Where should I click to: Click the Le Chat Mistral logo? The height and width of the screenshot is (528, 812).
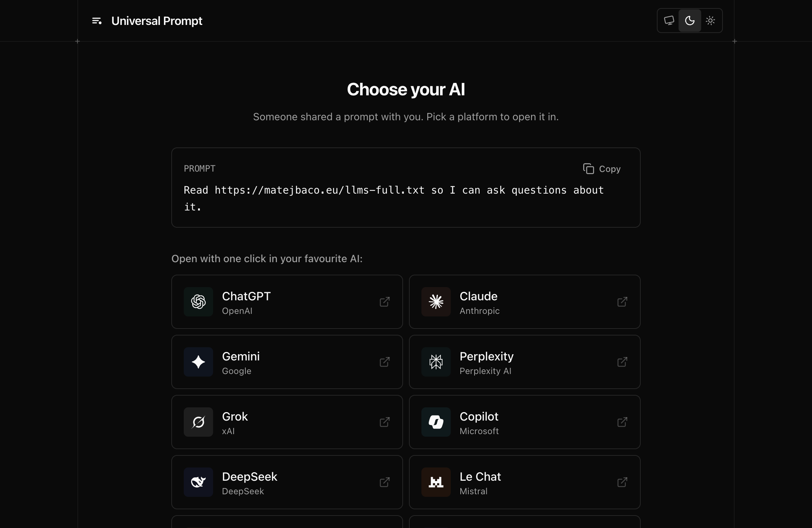[x=435, y=482]
